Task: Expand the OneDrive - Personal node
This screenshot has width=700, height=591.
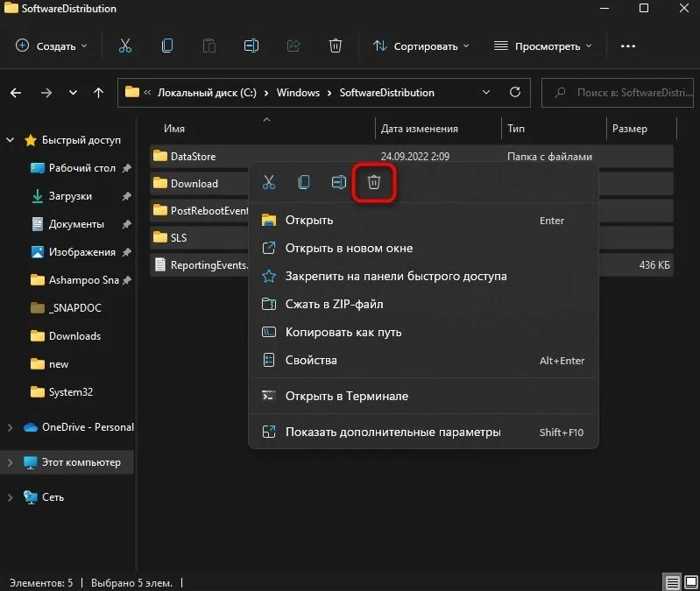Action: point(10,427)
